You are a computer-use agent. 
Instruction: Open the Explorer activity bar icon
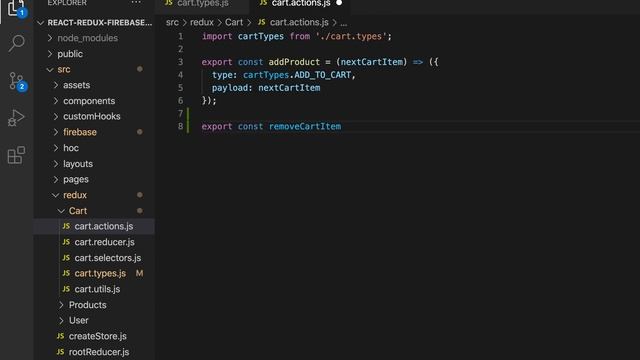click(16, 7)
